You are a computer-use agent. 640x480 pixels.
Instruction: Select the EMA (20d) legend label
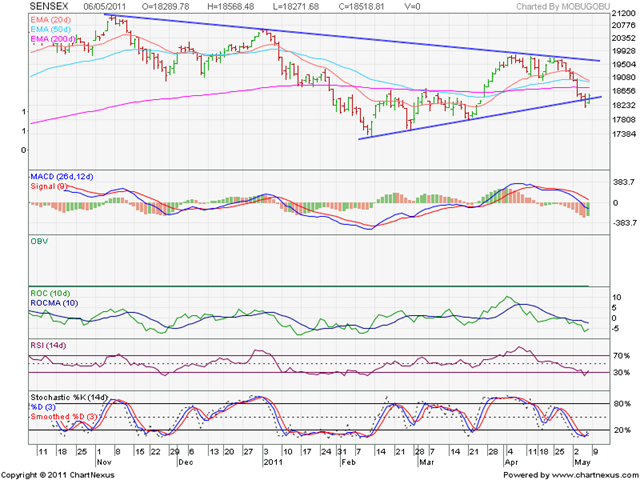tap(50, 20)
